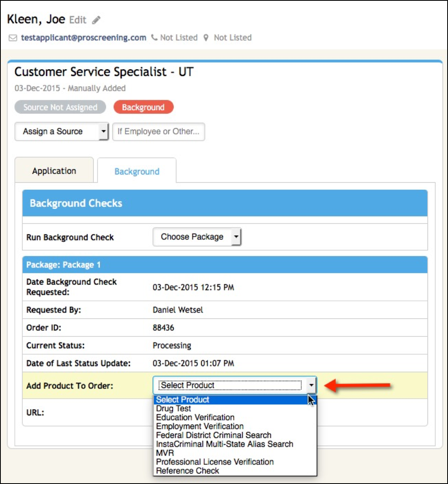This screenshot has height=484, width=448.
Task: Open the testapplicant@proscreening.com email link
Action: (83, 38)
